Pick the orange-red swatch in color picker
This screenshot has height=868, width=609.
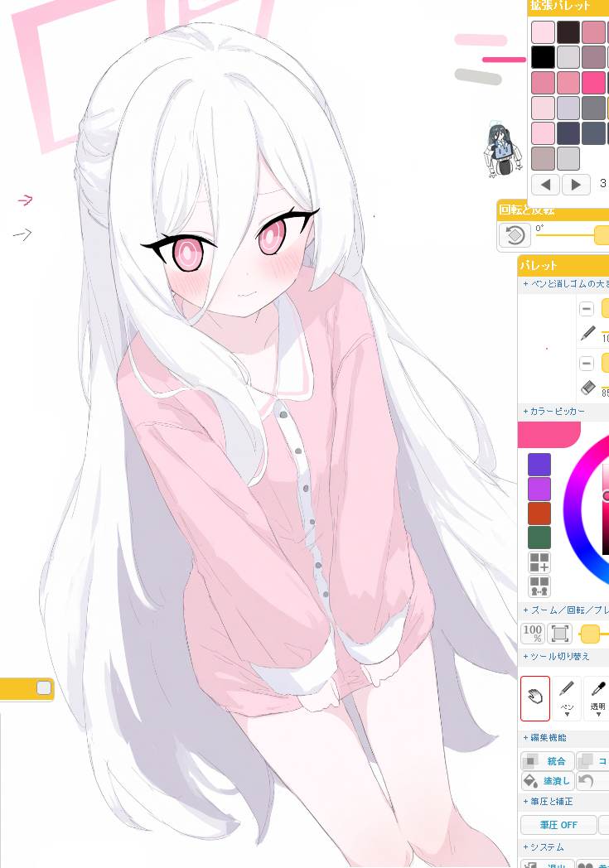coord(539,514)
